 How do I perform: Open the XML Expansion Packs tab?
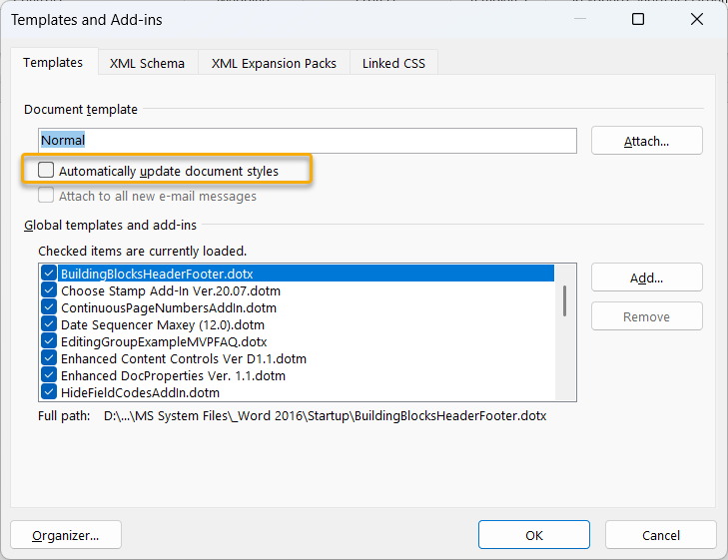coord(274,63)
